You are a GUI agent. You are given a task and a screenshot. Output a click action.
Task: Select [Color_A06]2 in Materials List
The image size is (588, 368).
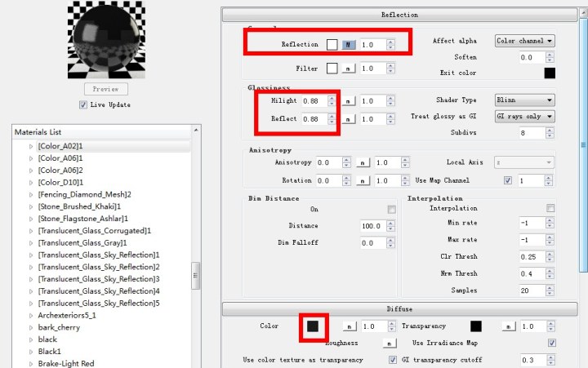[60, 171]
